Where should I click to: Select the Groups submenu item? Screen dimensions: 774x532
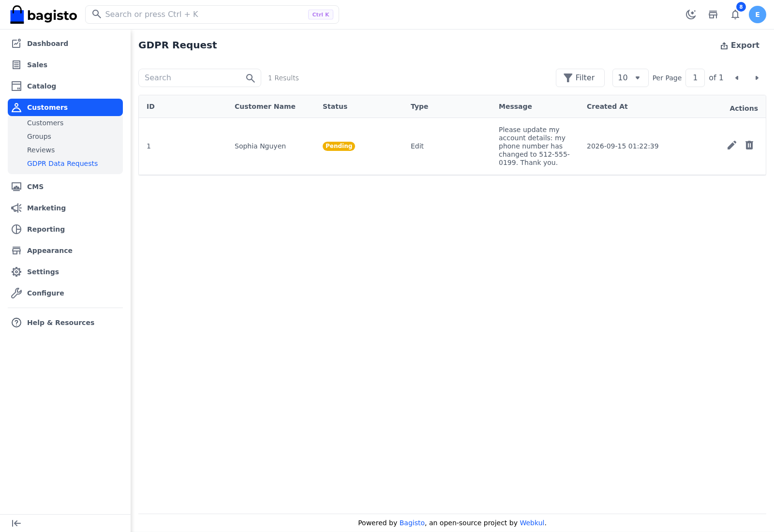coord(39,136)
